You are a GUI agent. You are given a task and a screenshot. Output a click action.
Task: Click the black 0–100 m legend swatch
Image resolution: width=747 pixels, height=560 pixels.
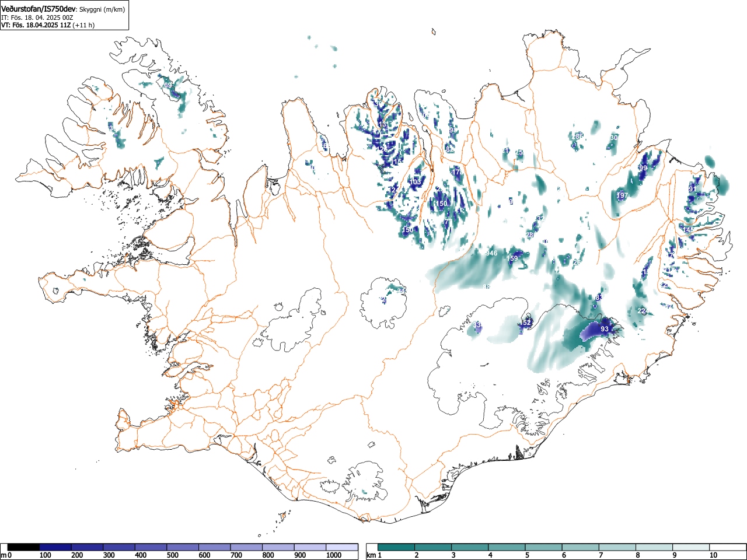pos(24,547)
